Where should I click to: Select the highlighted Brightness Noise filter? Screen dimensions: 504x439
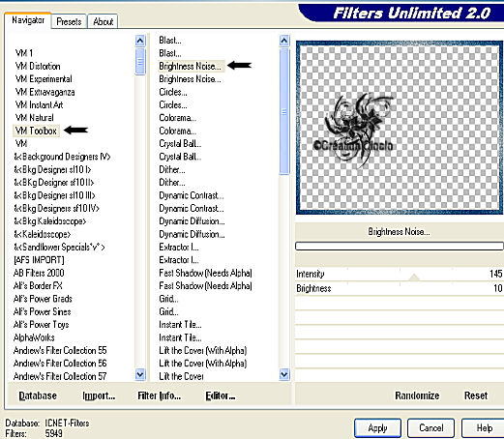pyautogui.click(x=191, y=66)
